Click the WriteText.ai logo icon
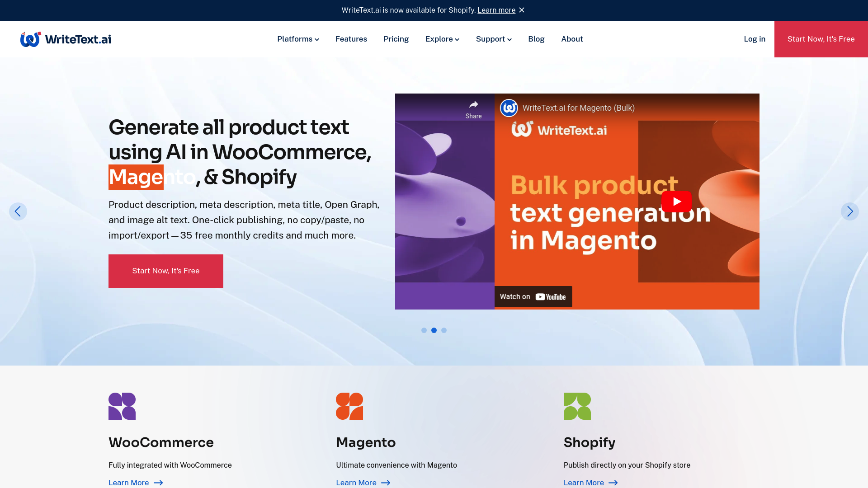The height and width of the screenshot is (488, 868). 30,39
